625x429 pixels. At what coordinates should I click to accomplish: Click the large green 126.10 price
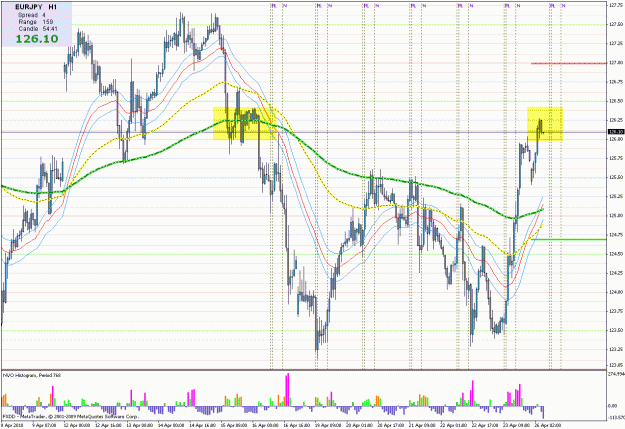(x=37, y=39)
